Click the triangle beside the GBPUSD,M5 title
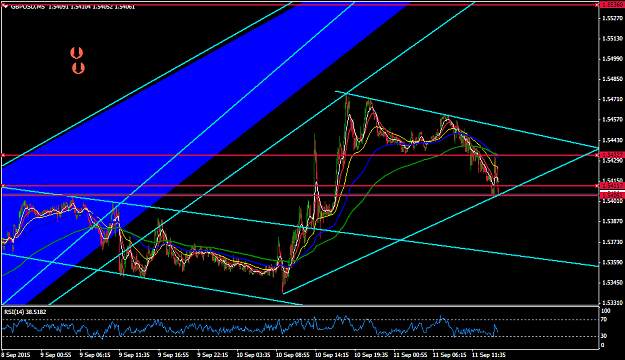625x360 pixels. click(x=5, y=6)
